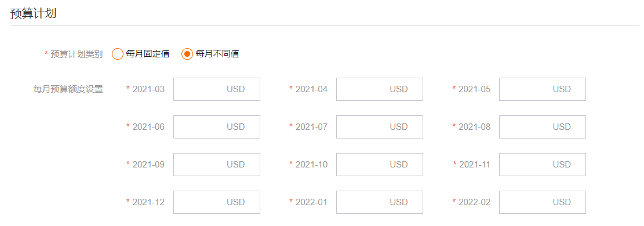Select the 每月不同值 radio button
The width and height of the screenshot is (644, 226).
[187, 54]
